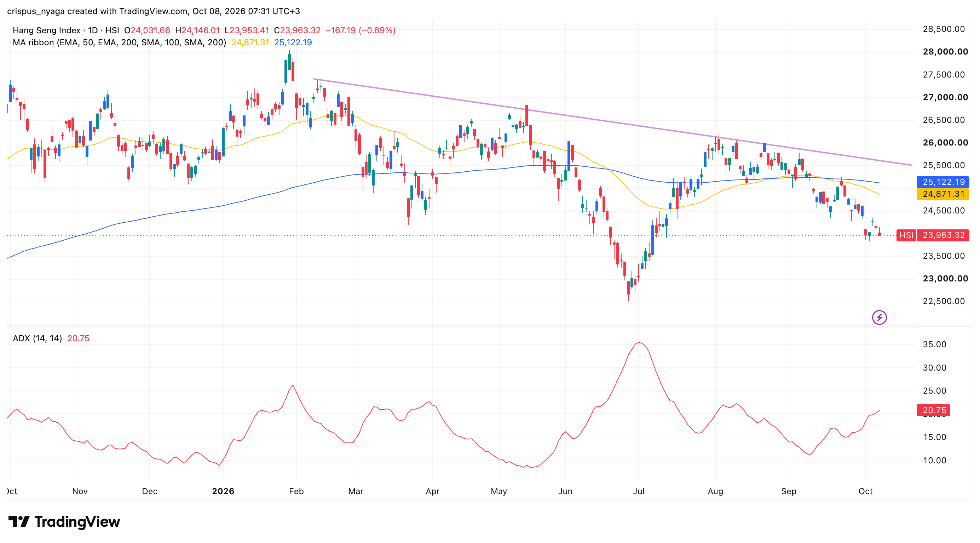The height and width of the screenshot is (543, 980).
Task: Click the TradingView logo
Action: tap(64, 522)
